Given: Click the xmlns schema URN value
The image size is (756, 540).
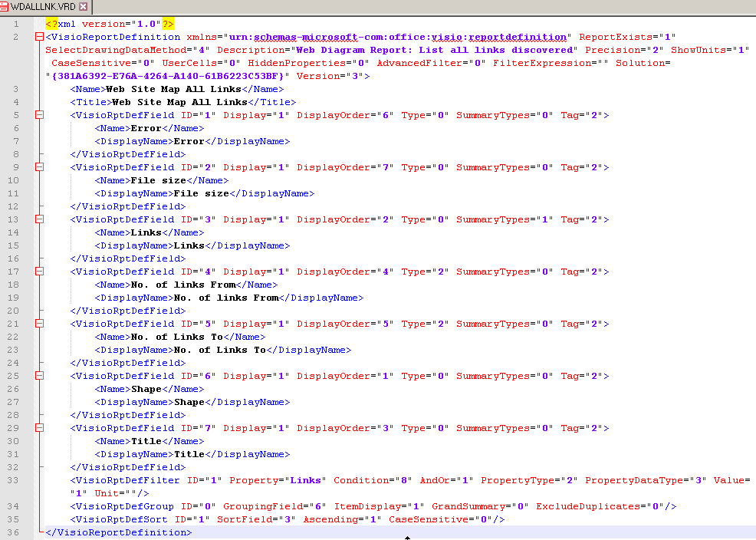Looking at the screenshot, I should [x=397, y=37].
